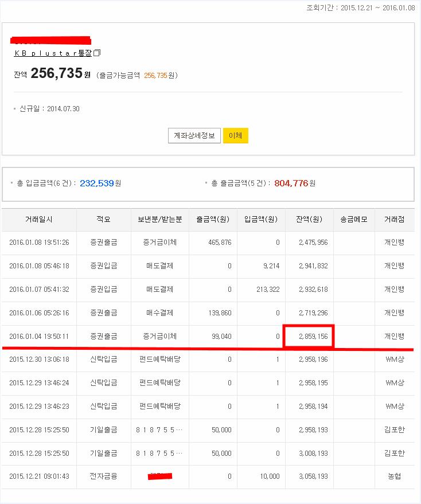
Task: Click 증거금이체 in the 2016.01.04 row
Action: 160,337
